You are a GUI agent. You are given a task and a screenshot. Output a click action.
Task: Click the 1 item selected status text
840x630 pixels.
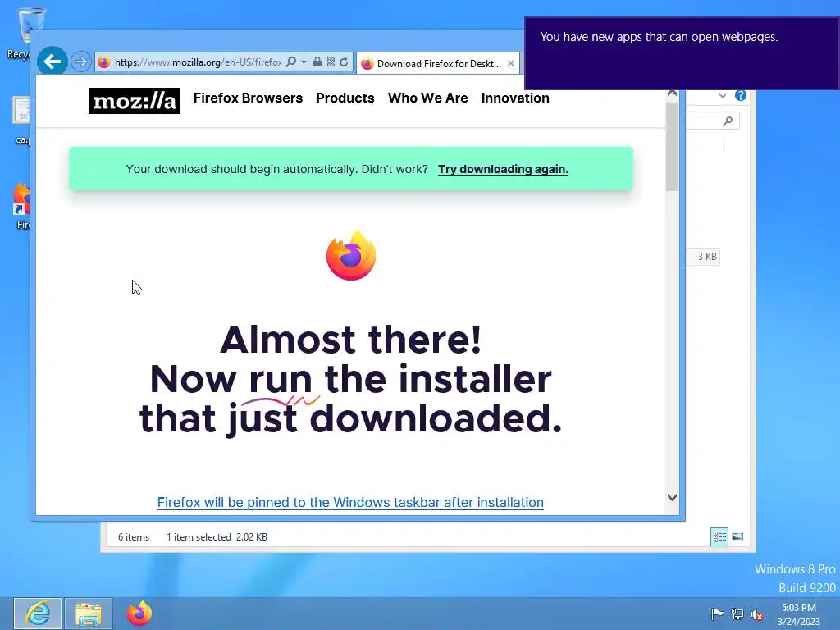click(199, 537)
